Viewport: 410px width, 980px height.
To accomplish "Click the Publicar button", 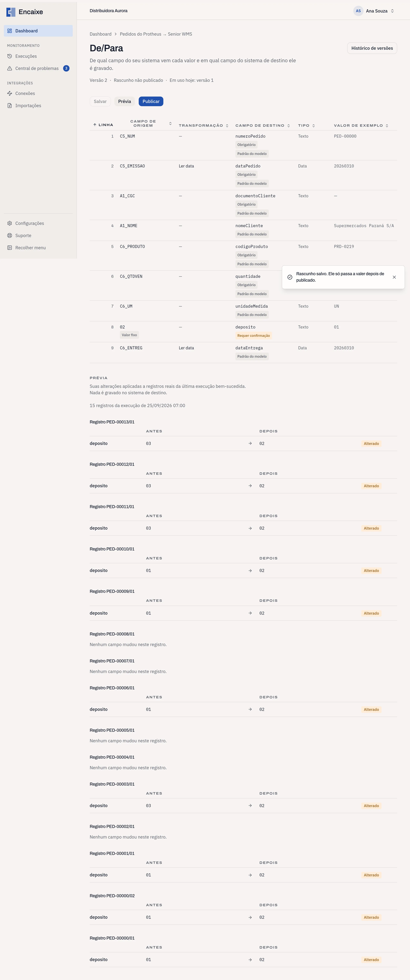I will [151, 102].
